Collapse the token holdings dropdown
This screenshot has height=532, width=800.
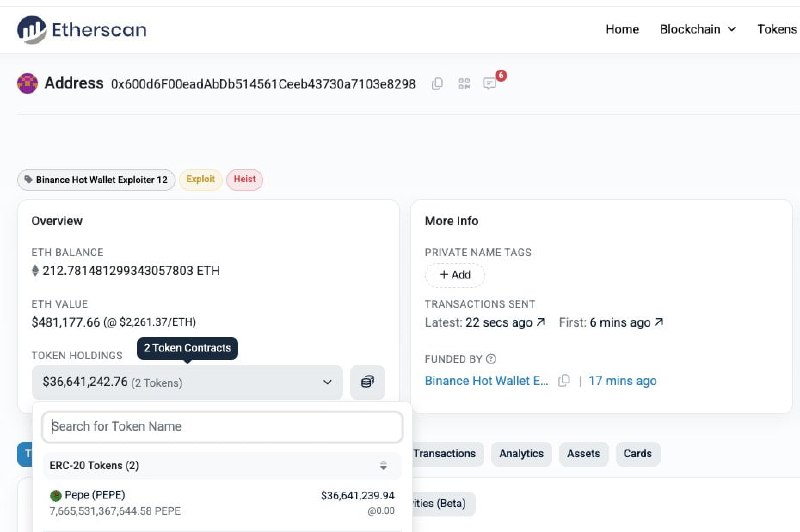(187, 382)
